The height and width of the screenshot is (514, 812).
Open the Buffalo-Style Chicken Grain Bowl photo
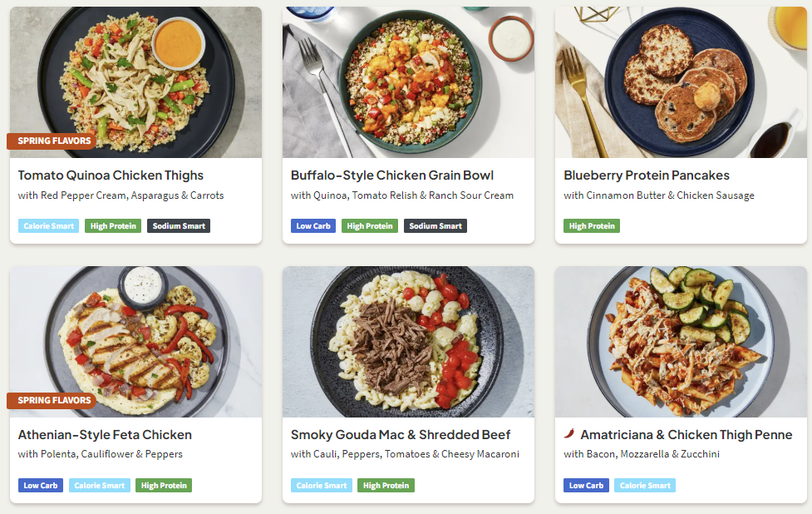coord(408,82)
